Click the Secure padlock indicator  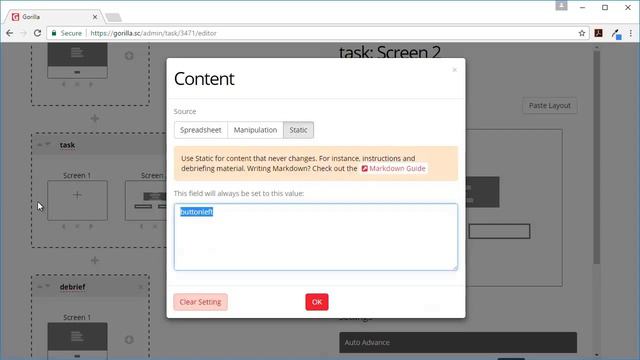click(67, 33)
